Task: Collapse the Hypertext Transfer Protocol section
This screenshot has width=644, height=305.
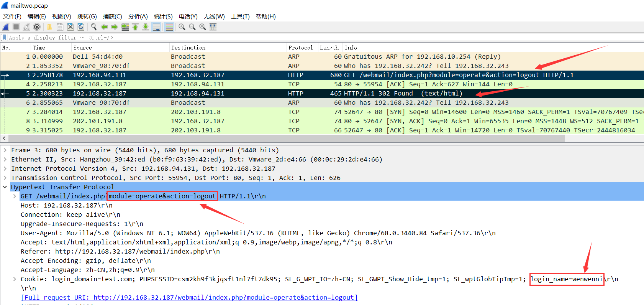Action: point(5,187)
